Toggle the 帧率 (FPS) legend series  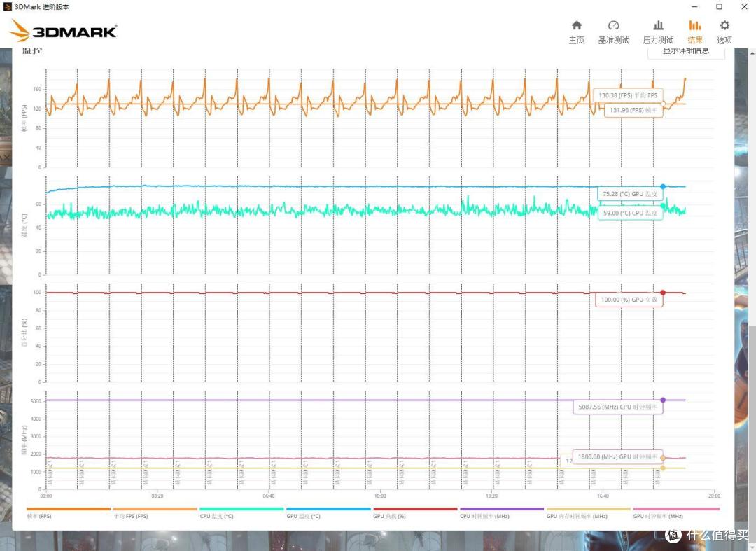pyautogui.click(x=68, y=512)
